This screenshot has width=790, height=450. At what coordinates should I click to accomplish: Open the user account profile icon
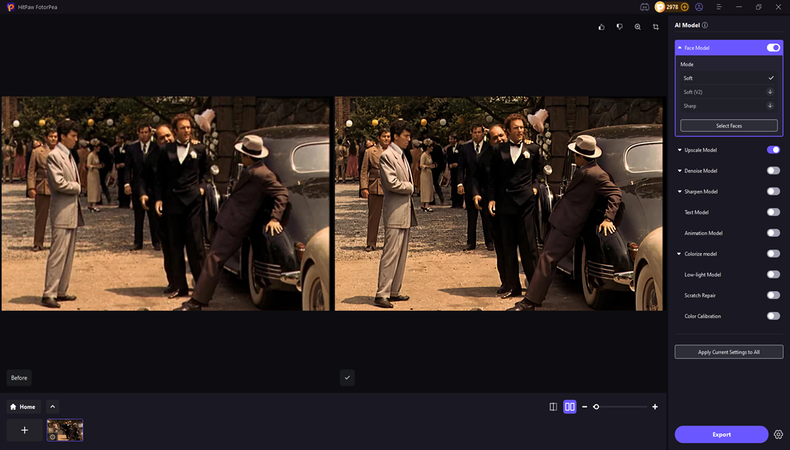[699, 7]
